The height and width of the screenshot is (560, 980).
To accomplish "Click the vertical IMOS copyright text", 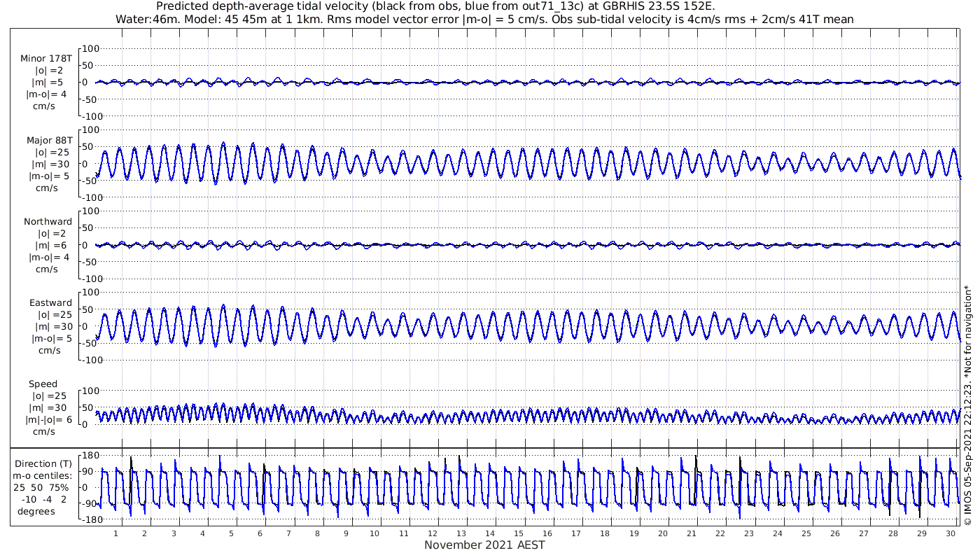I will coord(967,405).
